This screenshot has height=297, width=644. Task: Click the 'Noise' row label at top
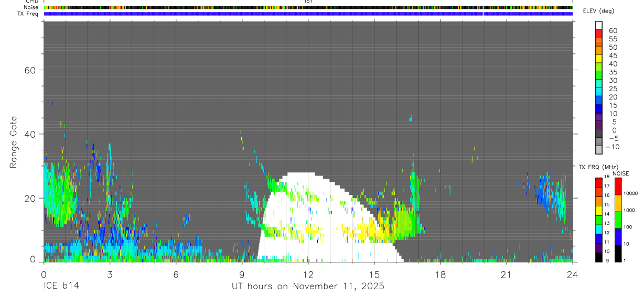tap(32, 7)
